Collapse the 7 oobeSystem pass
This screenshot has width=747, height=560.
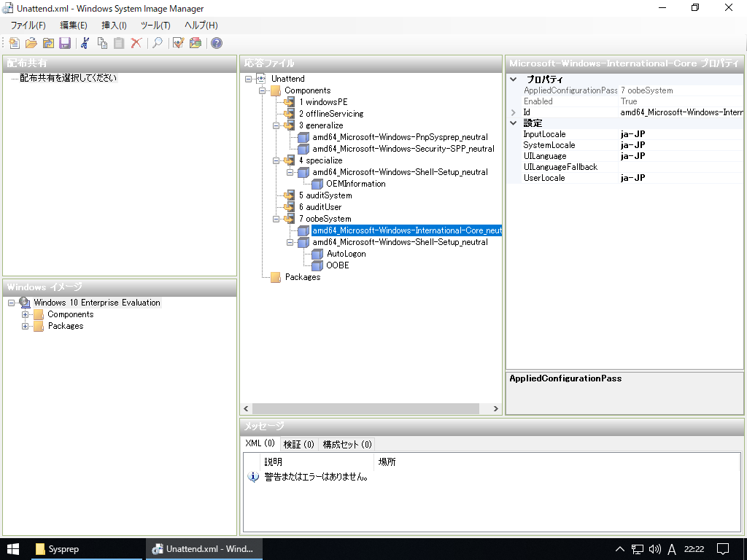(x=276, y=219)
